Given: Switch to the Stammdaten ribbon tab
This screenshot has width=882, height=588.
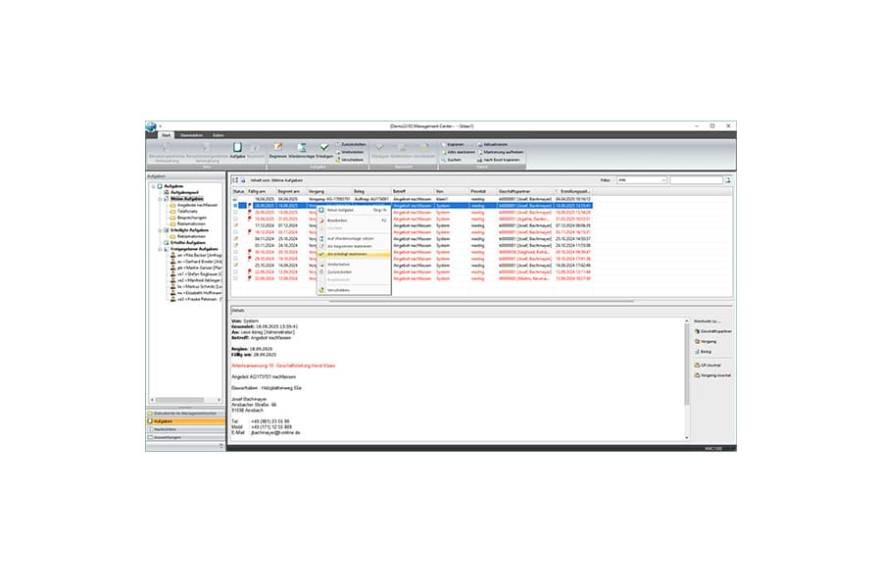Looking at the screenshot, I should [191, 134].
